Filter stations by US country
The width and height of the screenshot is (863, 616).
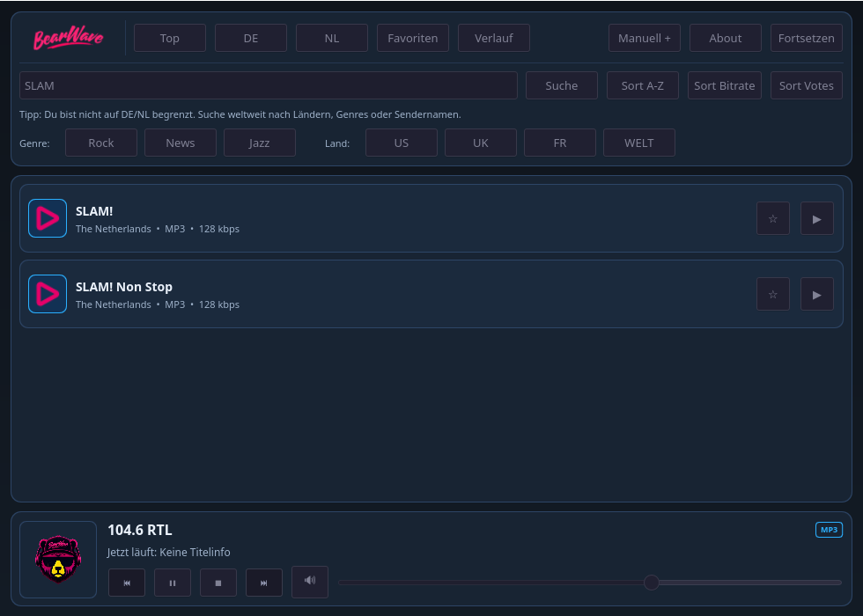[402, 143]
